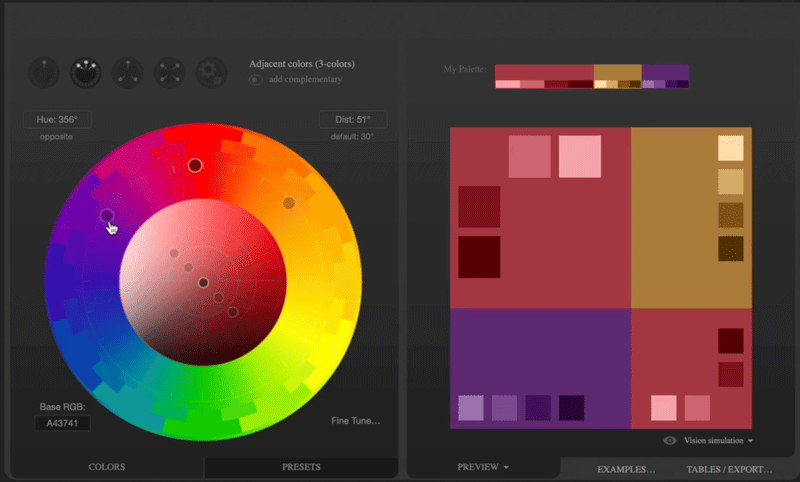Select the monochromatic color scheme icon
The width and height of the screenshot is (800, 482).
(x=44, y=72)
